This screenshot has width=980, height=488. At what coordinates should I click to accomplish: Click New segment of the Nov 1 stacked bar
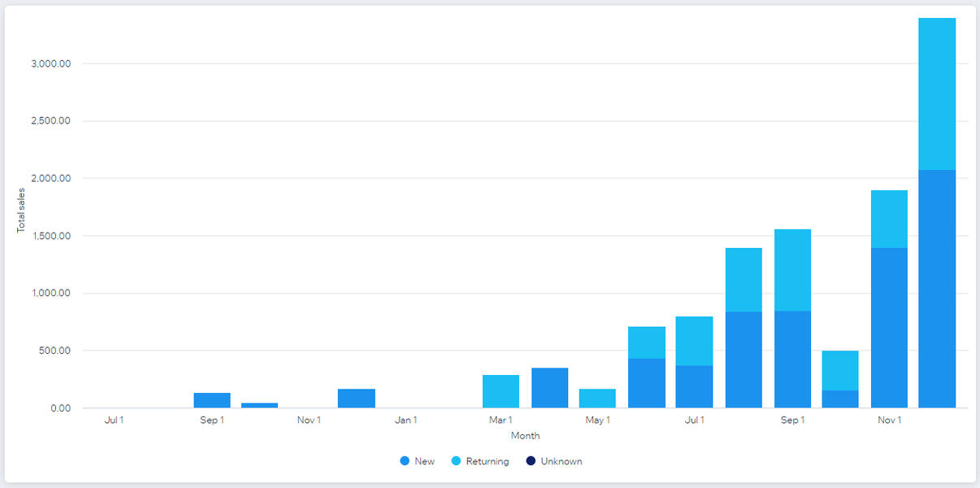tap(889, 328)
